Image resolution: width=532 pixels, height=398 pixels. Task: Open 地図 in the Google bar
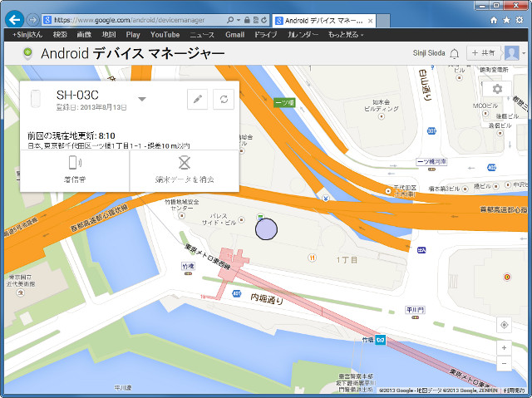(x=109, y=35)
